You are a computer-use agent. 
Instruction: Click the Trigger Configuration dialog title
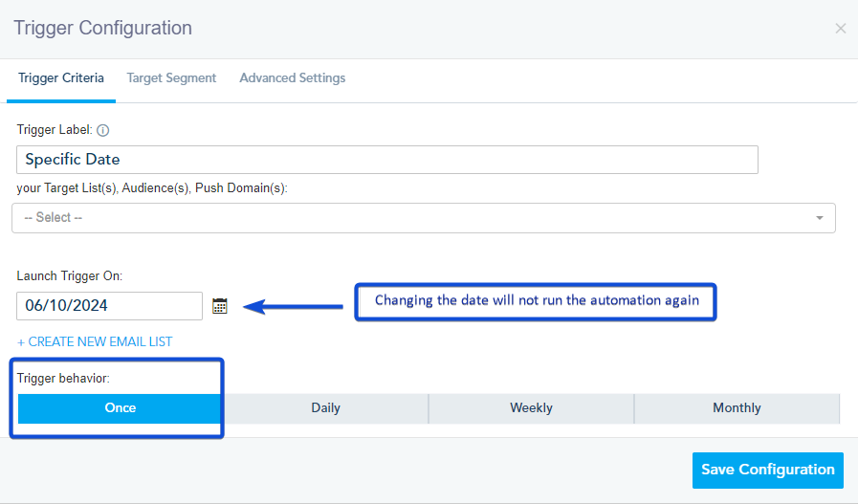click(x=102, y=28)
